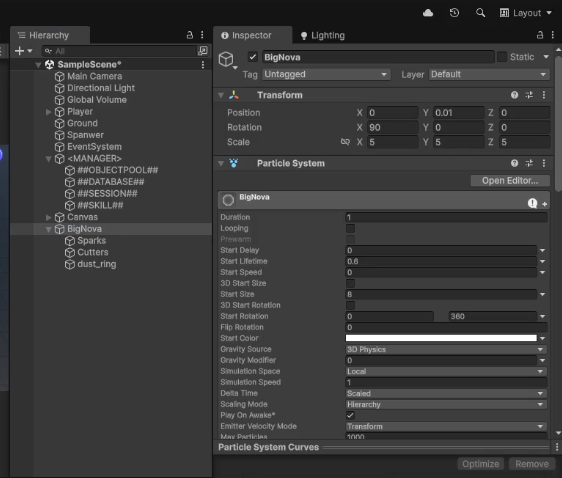The height and width of the screenshot is (478, 562).
Task: Lock the Inspector panel
Action: click(540, 35)
